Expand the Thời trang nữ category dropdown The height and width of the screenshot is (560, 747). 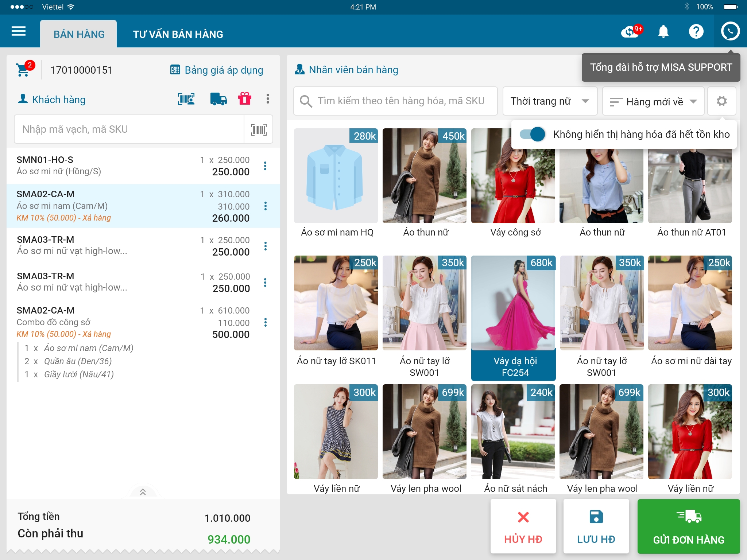[550, 101]
